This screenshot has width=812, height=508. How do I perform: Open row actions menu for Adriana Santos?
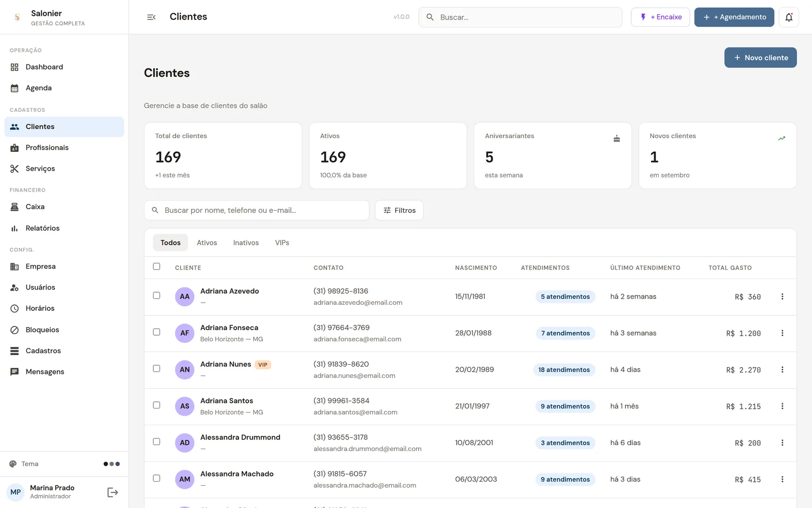click(782, 406)
